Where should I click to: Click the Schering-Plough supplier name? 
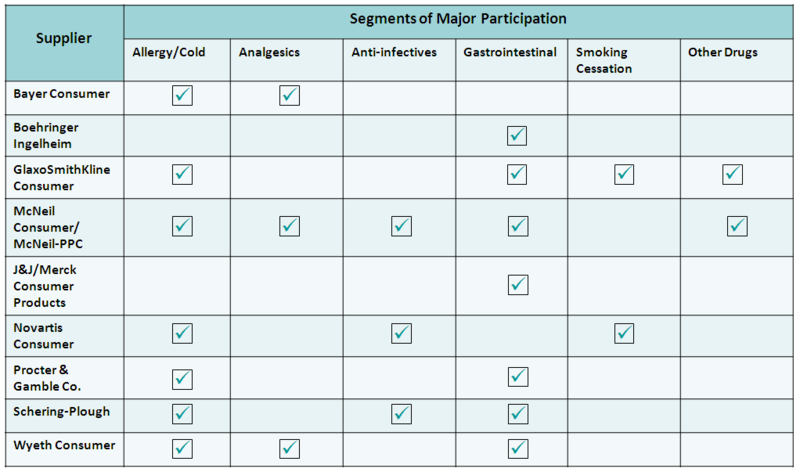62,412
